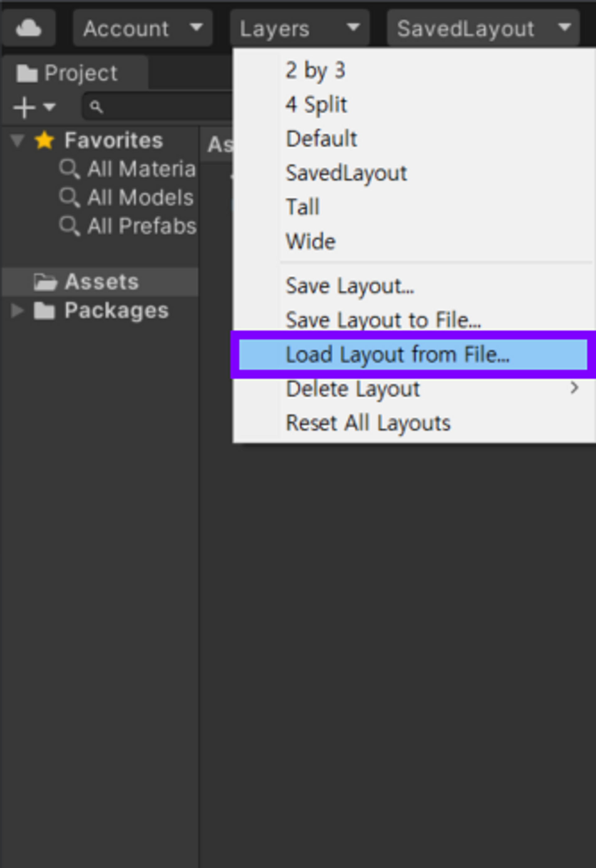Choose Load Layout from File…
This screenshot has height=868, width=596.
click(413, 354)
